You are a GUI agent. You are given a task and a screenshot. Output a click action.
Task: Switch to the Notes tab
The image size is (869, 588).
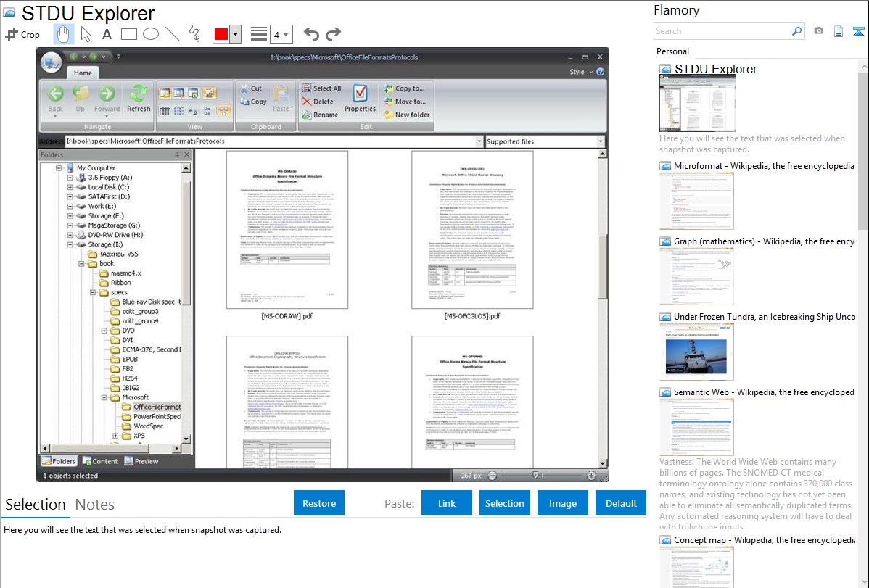point(95,505)
